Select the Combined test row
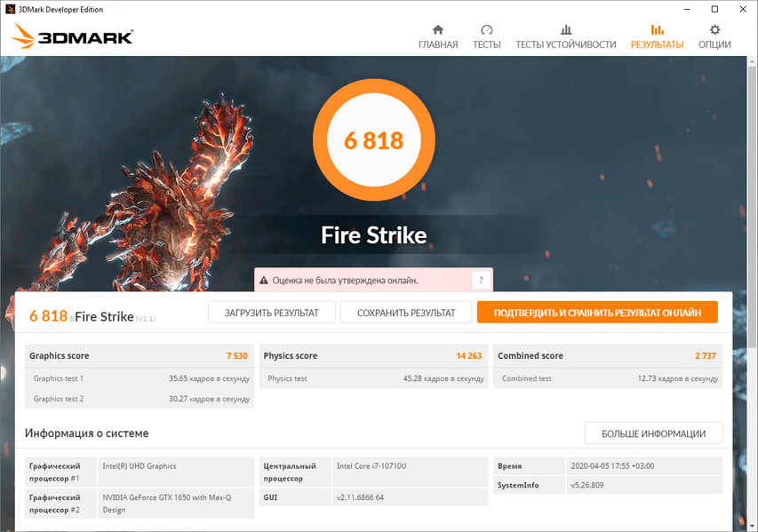 pos(608,378)
